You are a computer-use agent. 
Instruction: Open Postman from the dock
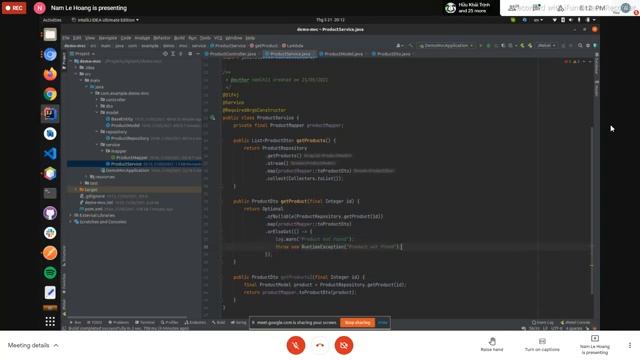tap(50, 253)
